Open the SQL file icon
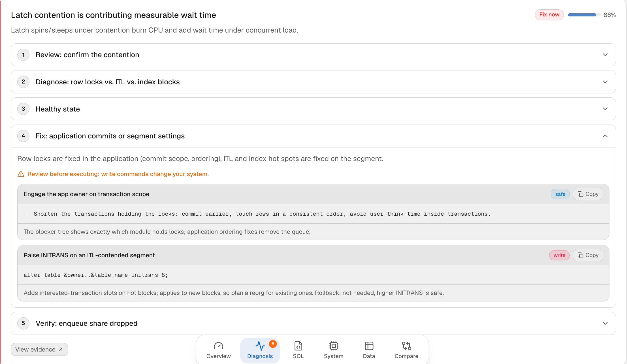The width and height of the screenshot is (627, 364). tap(298, 346)
